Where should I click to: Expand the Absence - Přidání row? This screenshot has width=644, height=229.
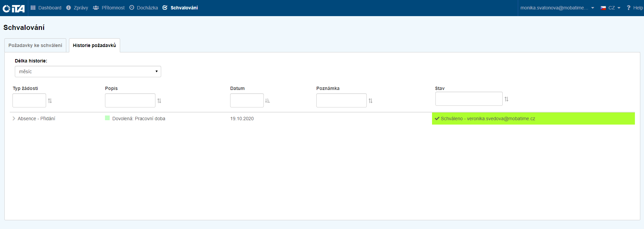pos(14,119)
